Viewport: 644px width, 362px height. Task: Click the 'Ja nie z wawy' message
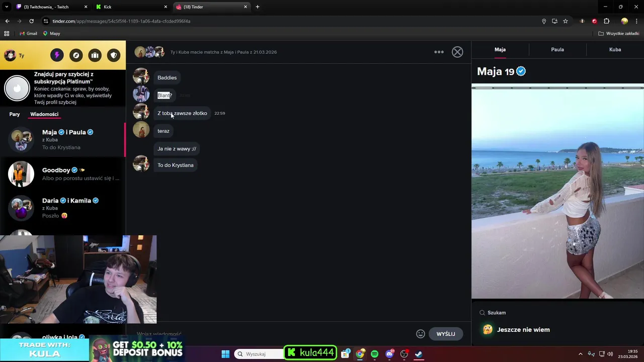tap(177, 149)
